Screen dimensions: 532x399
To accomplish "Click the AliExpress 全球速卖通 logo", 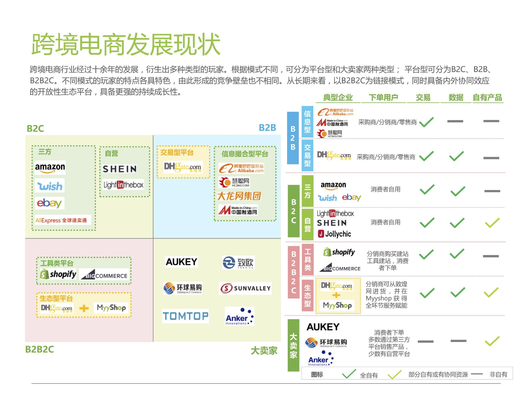I will point(63,220).
